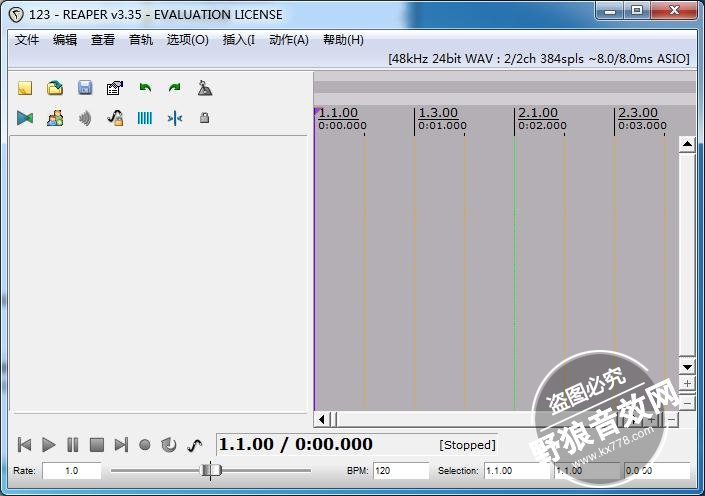This screenshot has height=496, width=705.
Task: Click the timeline ruler marker 1.1.00
Action: pos(338,112)
